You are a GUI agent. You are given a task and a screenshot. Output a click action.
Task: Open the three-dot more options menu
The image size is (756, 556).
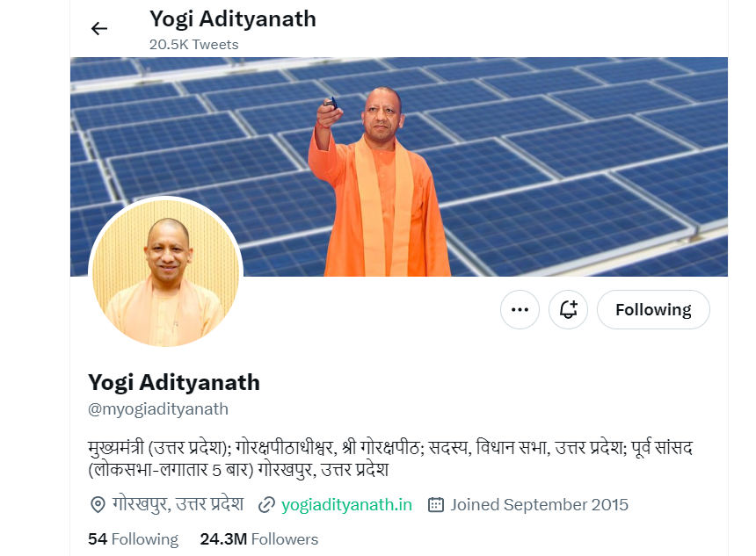(520, 309)
